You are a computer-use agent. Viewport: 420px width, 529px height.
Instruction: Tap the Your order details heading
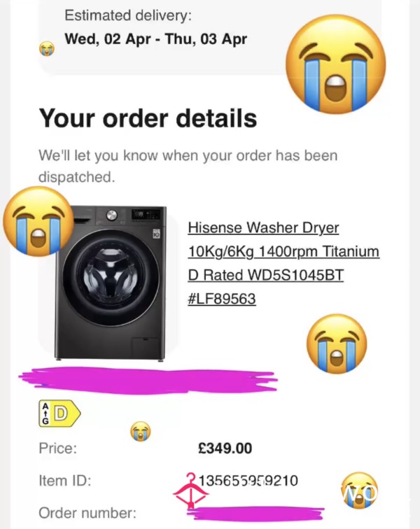point(148,118)
